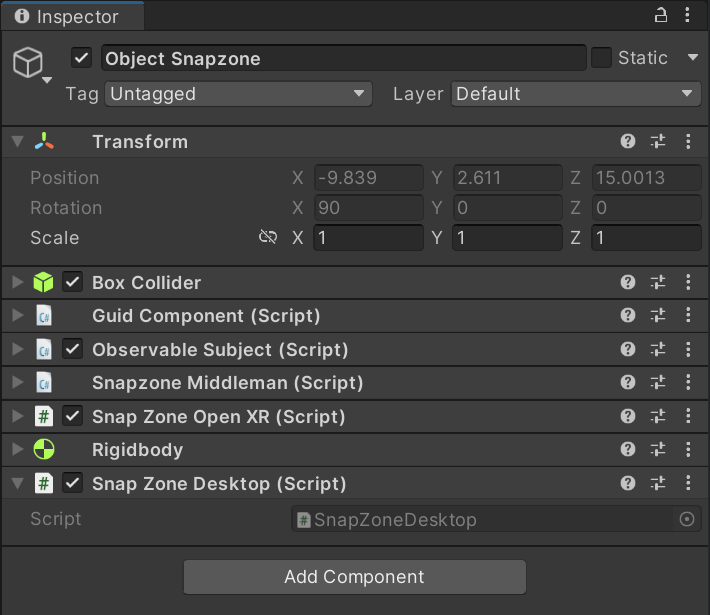Open the Inspector panel kebab menu

click(687, 16)
